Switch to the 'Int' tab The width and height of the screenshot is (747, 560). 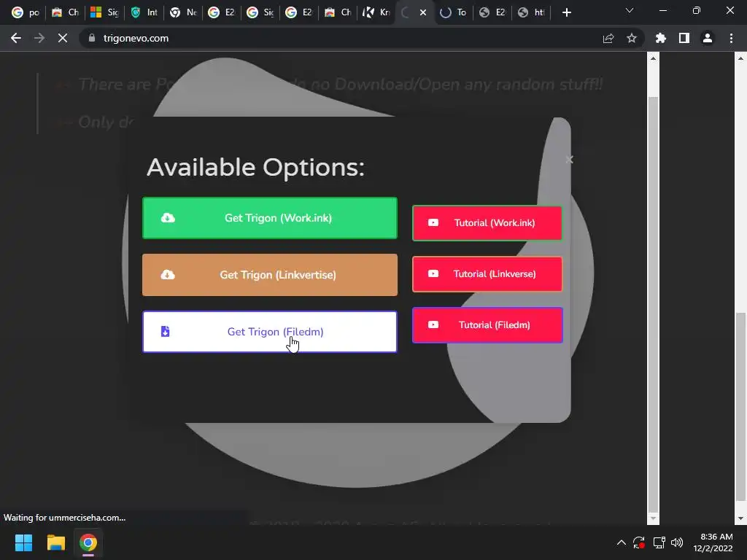(144, 12)
